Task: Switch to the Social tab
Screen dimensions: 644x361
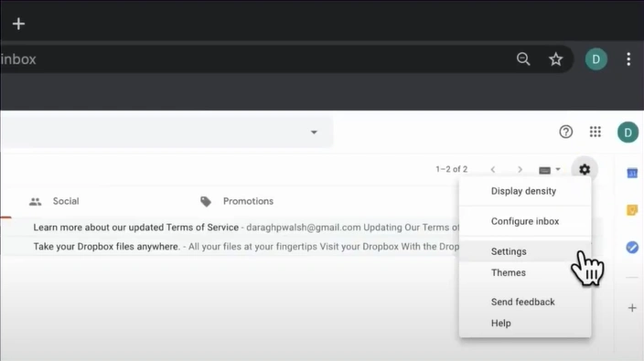Action: pyautogui.click(x=54, y=201)
